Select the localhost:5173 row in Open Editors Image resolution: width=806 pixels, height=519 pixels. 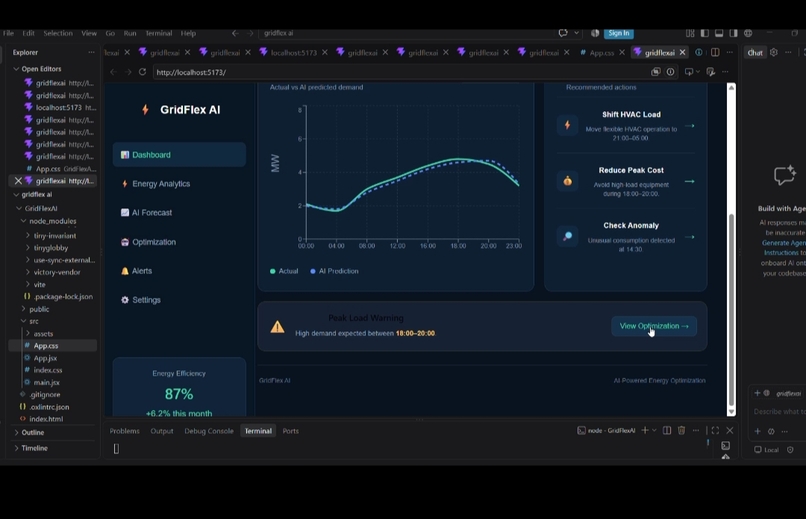tap(59, 107)
